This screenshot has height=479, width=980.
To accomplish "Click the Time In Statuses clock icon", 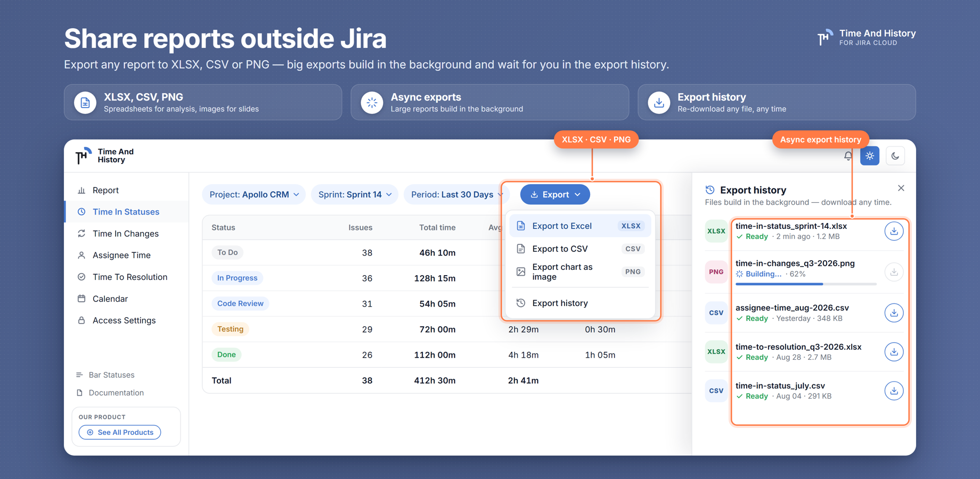I will [x=81, y=212].
